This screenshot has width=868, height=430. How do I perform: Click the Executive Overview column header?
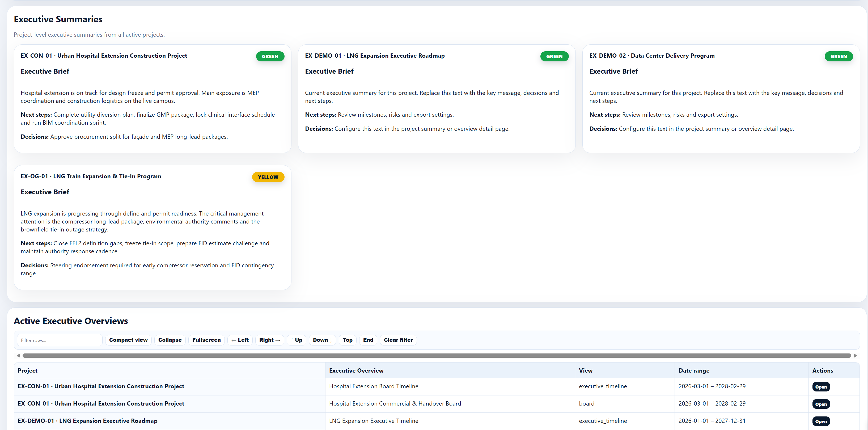[450, 370]
